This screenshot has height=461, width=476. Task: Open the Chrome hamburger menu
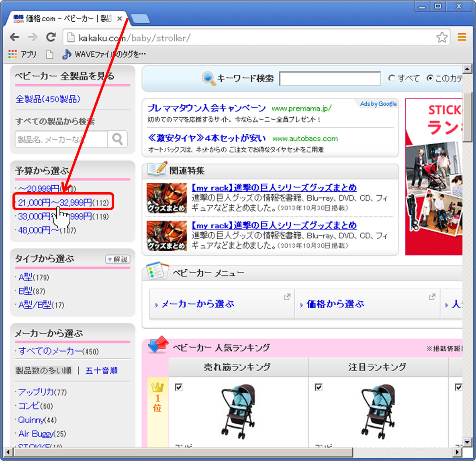tap(462, 37)
